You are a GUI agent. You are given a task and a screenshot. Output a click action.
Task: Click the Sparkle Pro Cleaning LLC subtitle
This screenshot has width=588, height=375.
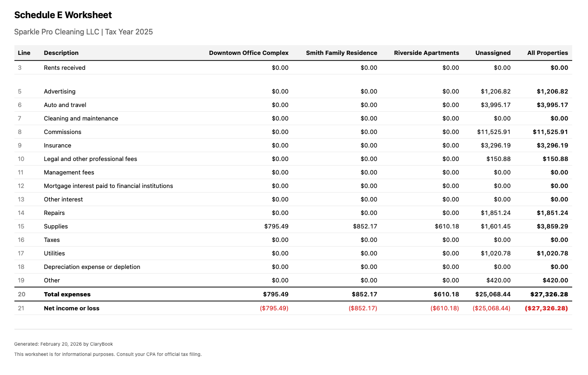(83, 32)
